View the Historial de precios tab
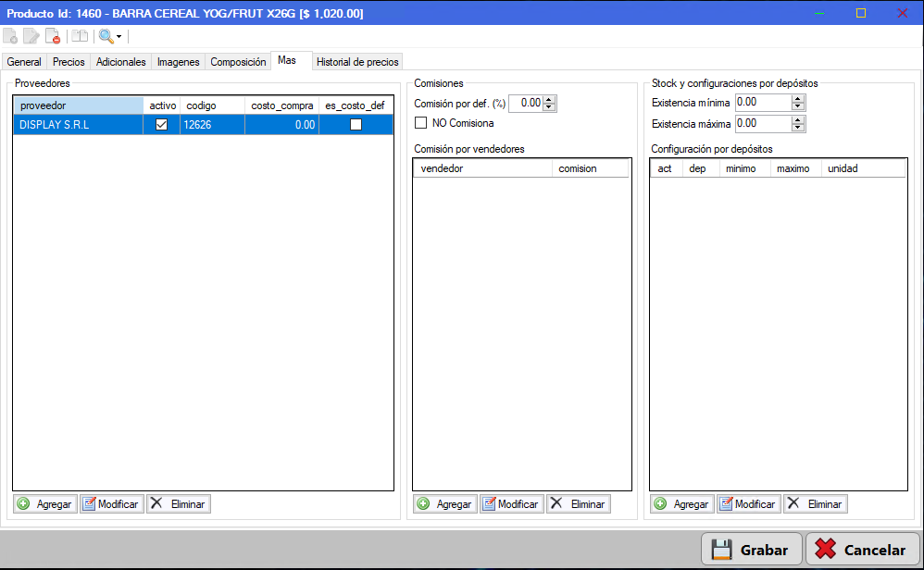Screen dimensions: 924x570 357,62
